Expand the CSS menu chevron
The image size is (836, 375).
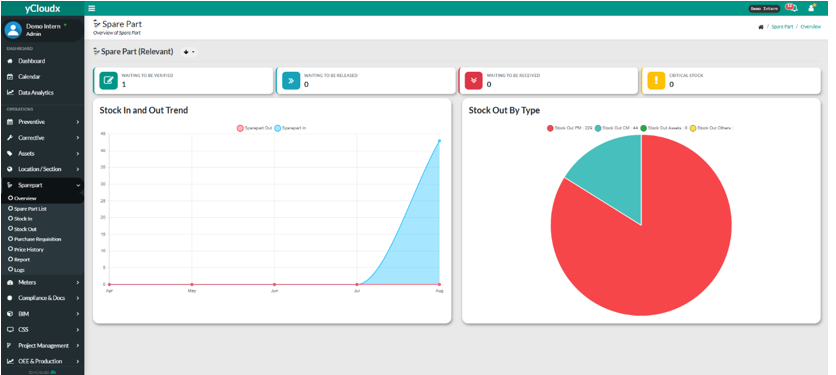tap(78, 330)
